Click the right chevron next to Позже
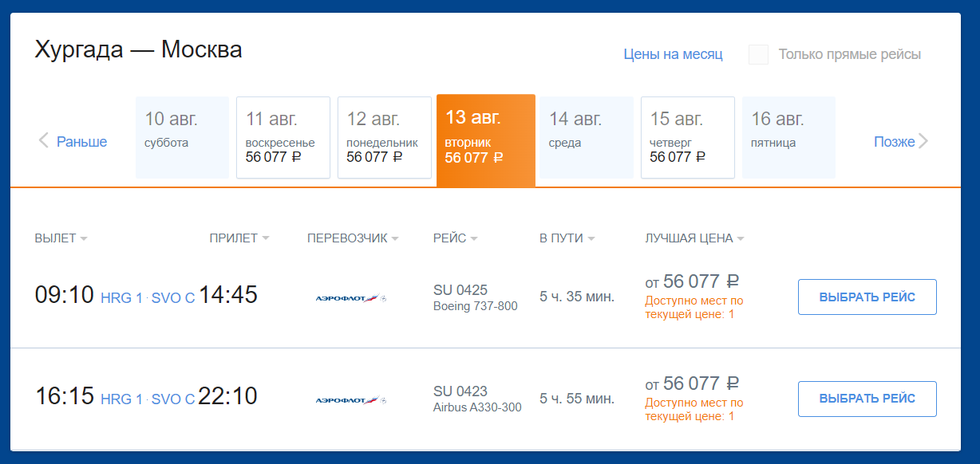 [x=923, y=142]
